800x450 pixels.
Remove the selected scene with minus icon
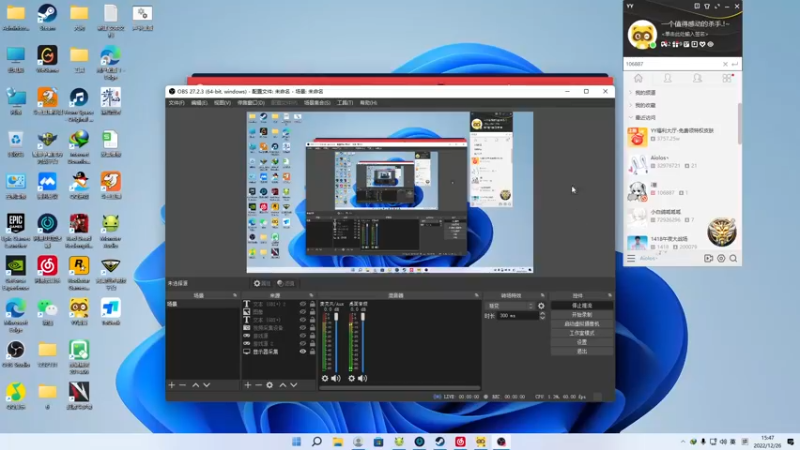tap(183, 385)
